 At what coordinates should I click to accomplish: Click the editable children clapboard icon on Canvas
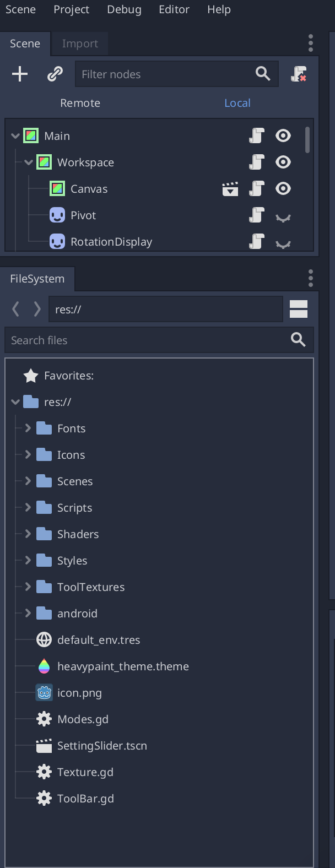tap(230, 188)
